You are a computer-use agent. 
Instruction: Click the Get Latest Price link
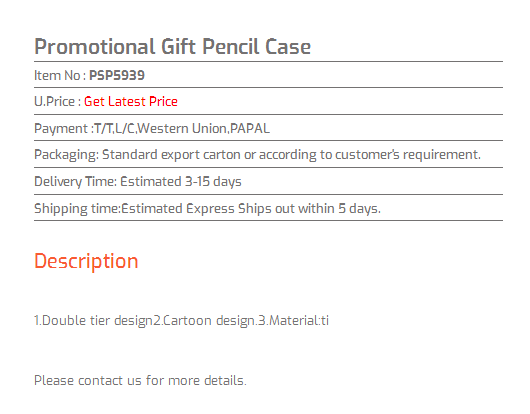(130, 101)
